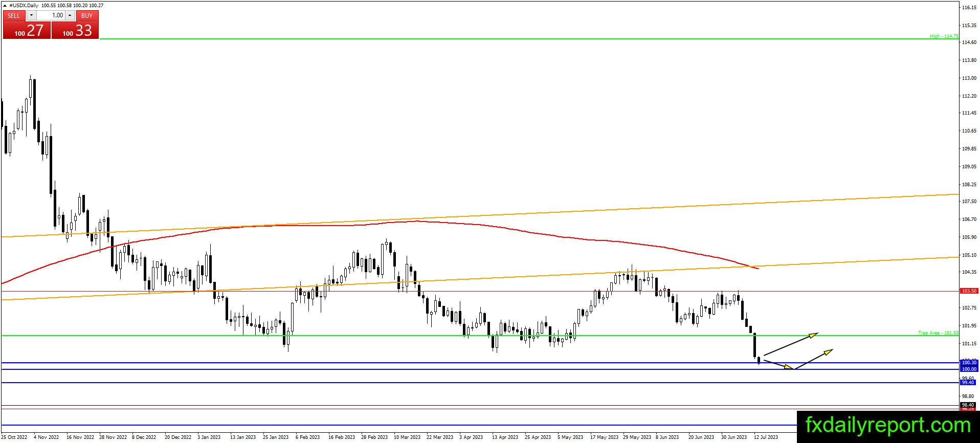The height and width of the screenshot is (443, 980).
Task: Collapse the one-click trading panel triangle
Action: click(x=5, y=5)
